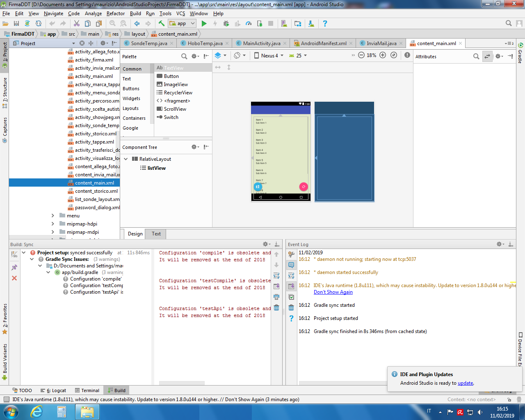Select the ScrollView palette item
The width and height of the screenshot is (525, 420).
point(171,109)
